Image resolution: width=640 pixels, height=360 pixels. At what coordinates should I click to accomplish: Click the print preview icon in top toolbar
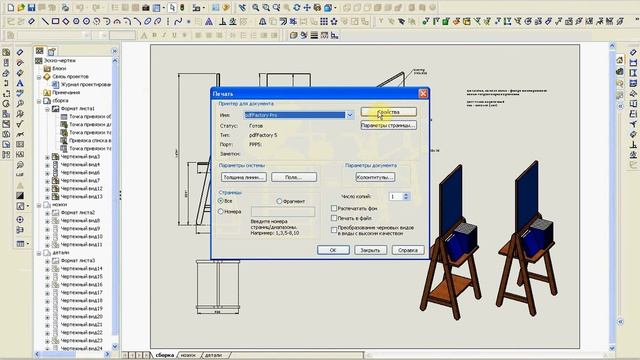[x=65, y=7]
